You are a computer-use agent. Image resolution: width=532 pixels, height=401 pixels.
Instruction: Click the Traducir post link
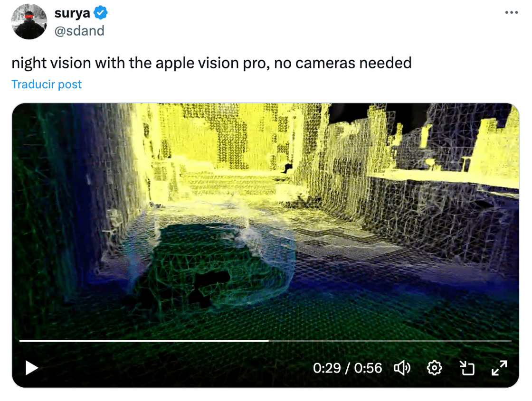(47, 84)
